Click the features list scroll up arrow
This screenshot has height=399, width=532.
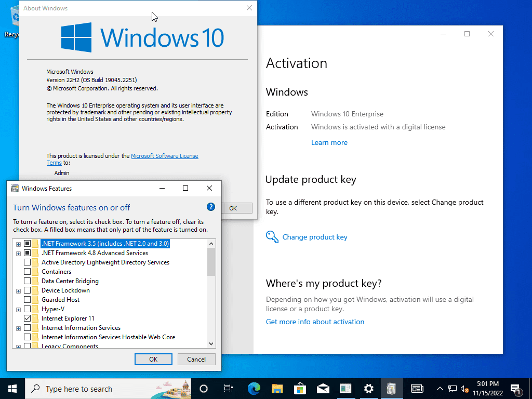tap(211, 244)
